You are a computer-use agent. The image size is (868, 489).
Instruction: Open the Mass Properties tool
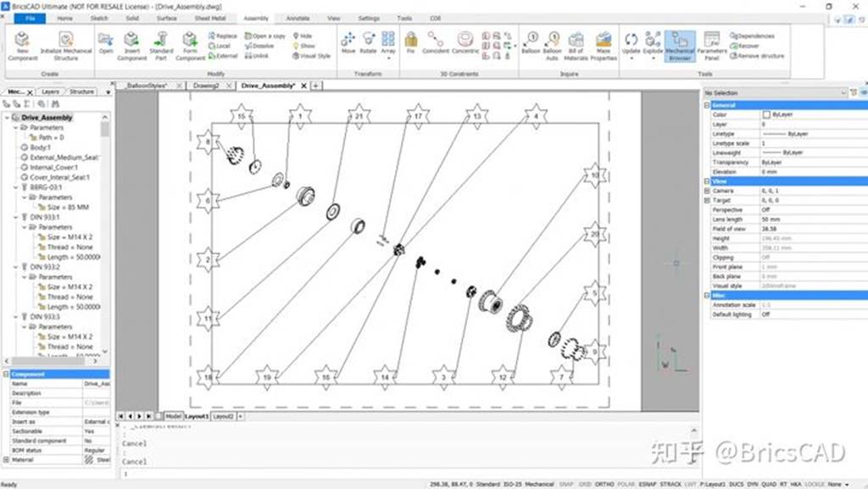pyautogui.click(x=604, y=46)
